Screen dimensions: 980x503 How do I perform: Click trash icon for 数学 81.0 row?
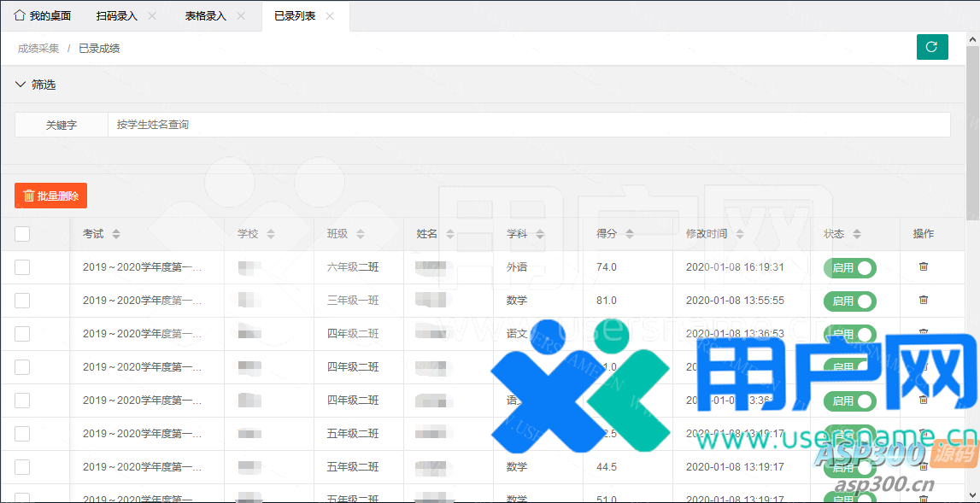point(923,301)
